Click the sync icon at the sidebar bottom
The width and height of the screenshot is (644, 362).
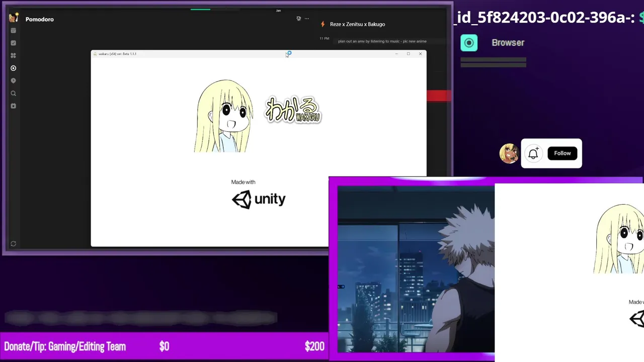coord(14,244)
